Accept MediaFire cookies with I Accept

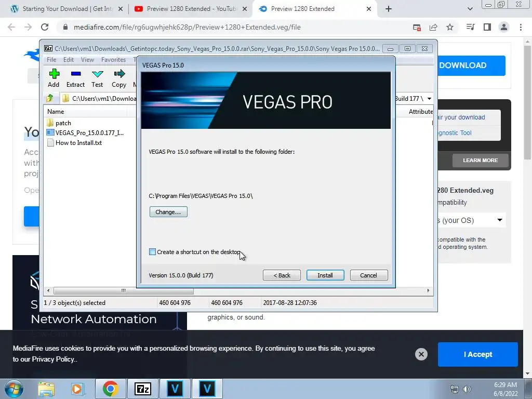[x=478, y=354]
